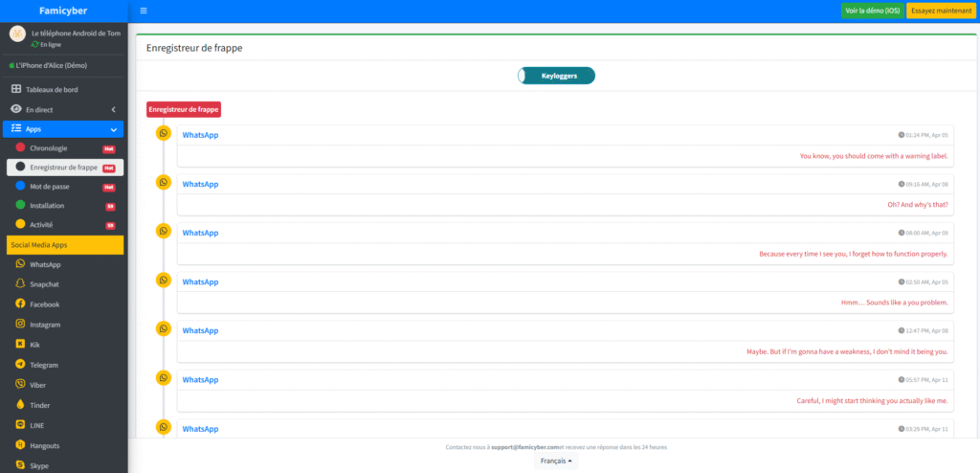Image resolution: width=980 pixels, height=473 pixels.
Task: Click the Apps list icon
Action: pos(17,129)
